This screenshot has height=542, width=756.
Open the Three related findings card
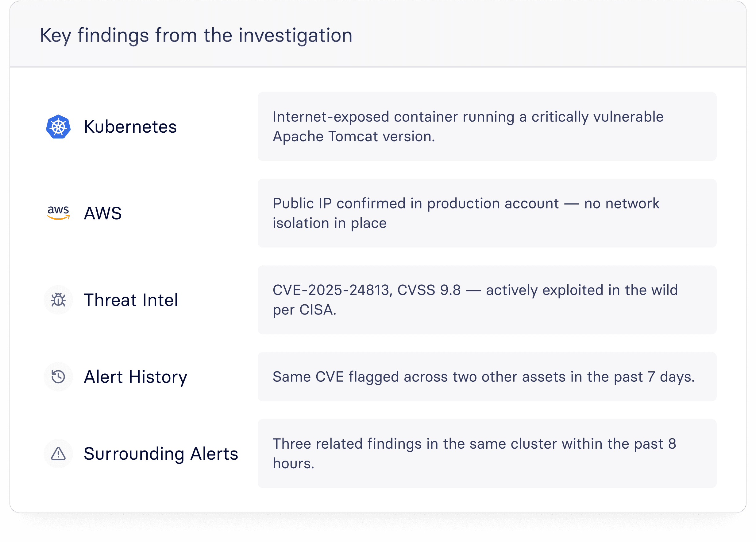(487, 454)
